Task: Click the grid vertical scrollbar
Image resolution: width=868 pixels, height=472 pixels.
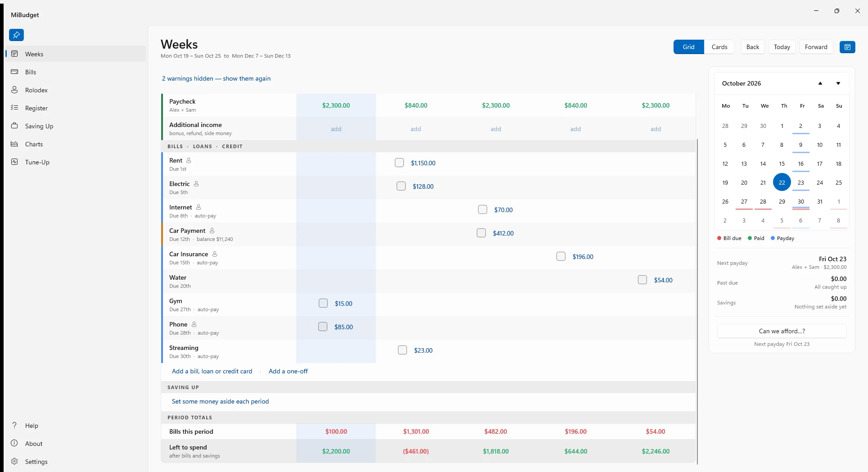Action: tap(697, 302)
